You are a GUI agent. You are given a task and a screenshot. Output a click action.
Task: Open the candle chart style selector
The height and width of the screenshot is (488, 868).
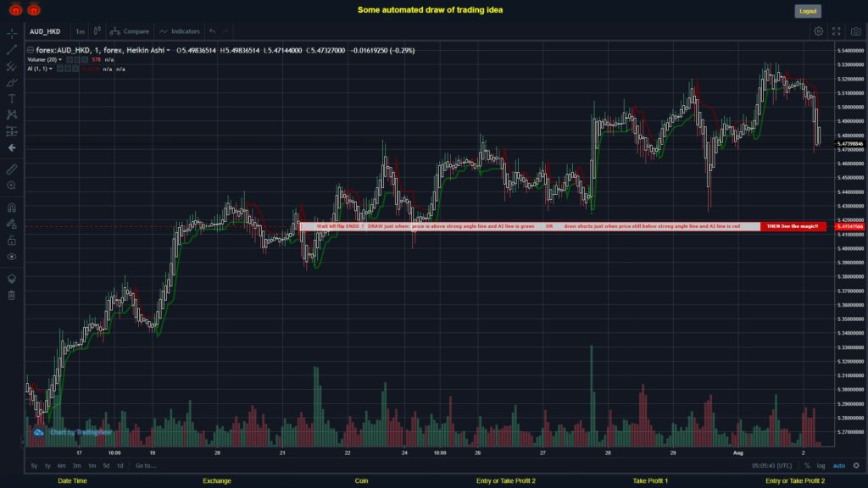pos(97,31)
